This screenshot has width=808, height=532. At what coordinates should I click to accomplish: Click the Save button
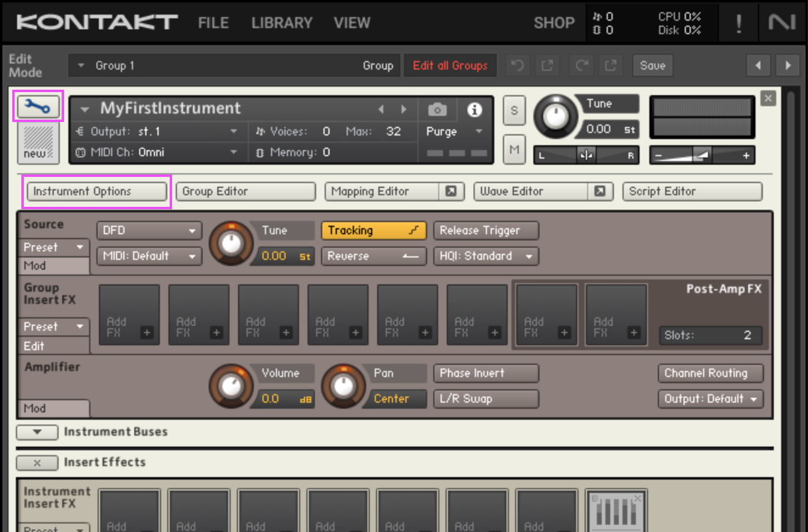652,65
